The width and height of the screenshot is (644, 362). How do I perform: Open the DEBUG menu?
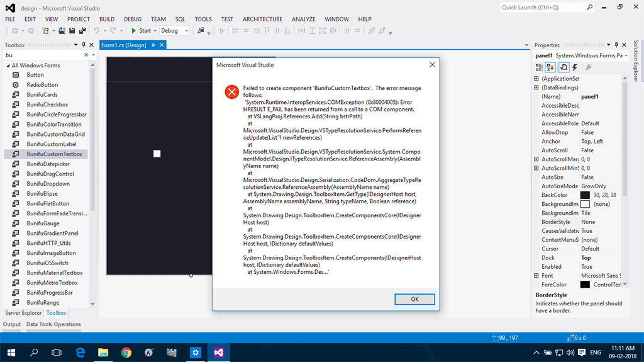pos(133,20)
